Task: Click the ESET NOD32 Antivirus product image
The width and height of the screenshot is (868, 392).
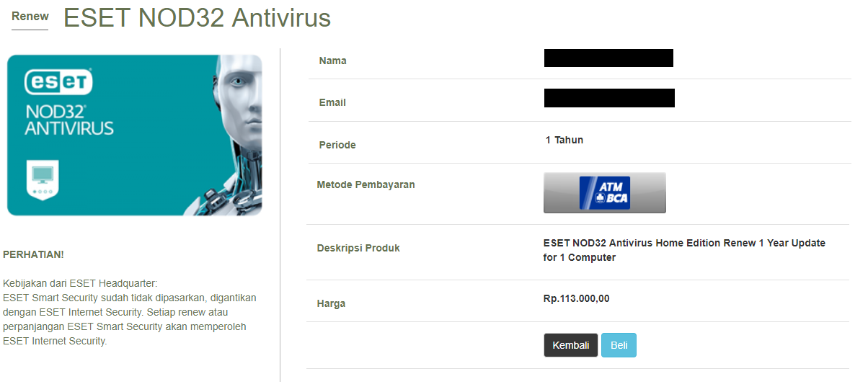Action: 135,135
